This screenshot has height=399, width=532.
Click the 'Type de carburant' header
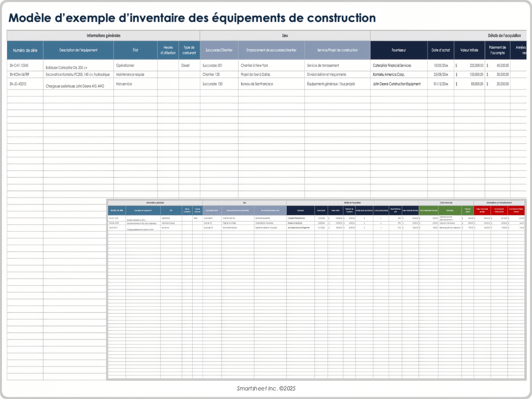click(x=189, y=50)
